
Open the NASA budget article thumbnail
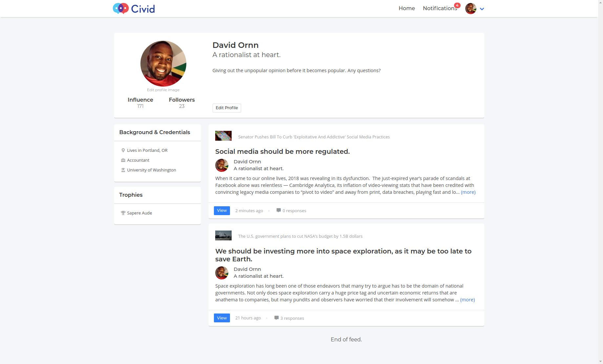[223, 235]
